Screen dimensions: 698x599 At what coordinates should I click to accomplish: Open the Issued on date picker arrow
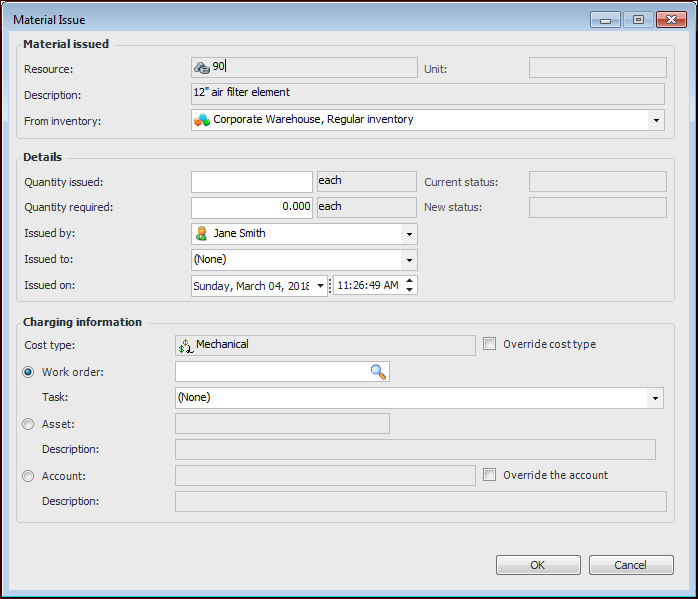point(320,286)
